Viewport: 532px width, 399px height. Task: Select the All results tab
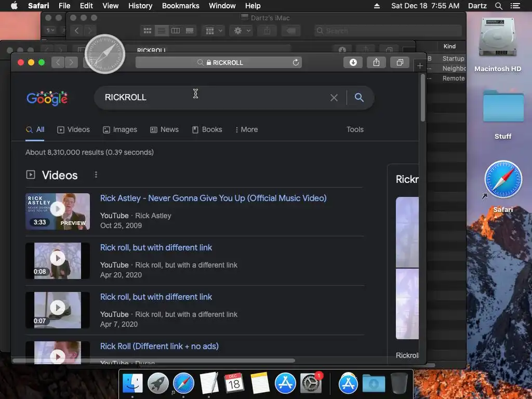coord(35,129)
